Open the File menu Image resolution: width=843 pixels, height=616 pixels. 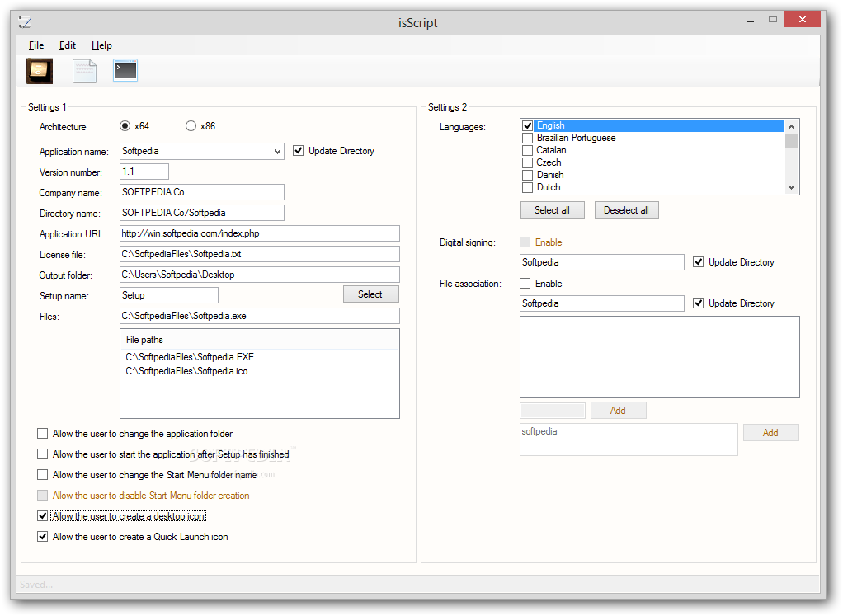click(36, 45)
